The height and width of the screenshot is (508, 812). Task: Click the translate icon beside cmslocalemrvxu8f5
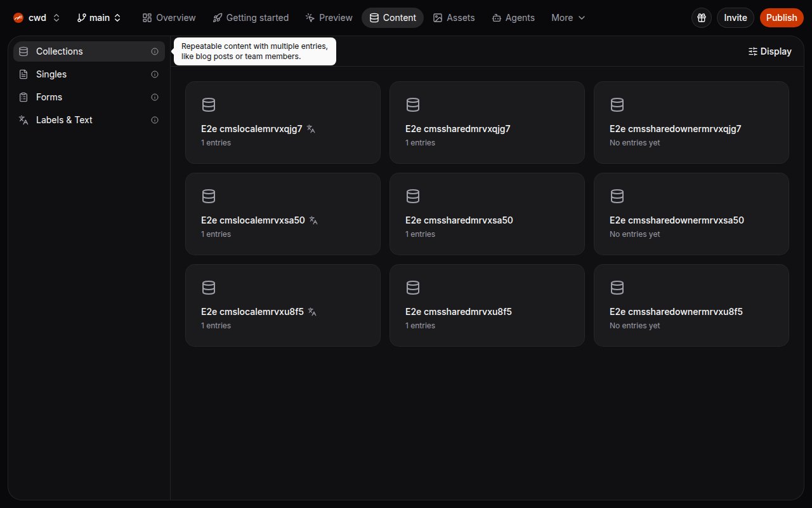[312, 312]
